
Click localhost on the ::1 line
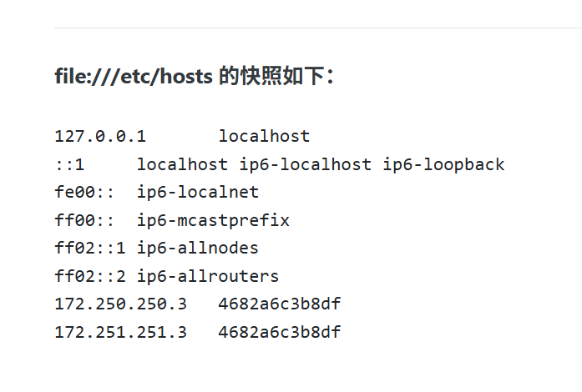point(182,164)
